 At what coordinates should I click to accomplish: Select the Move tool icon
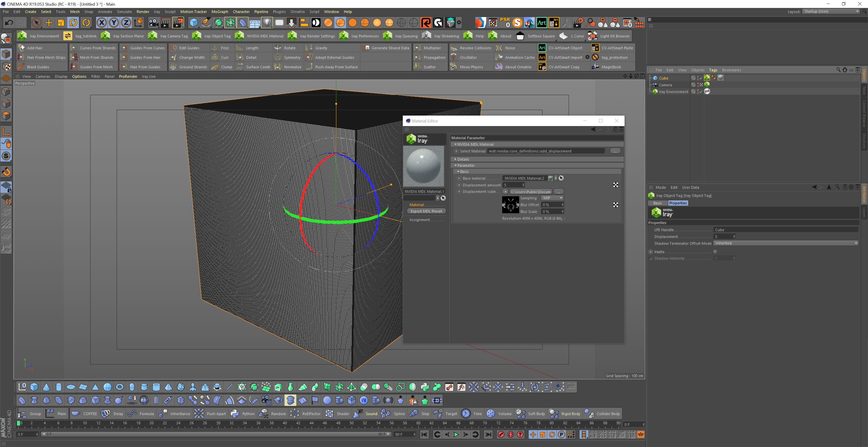point(49,23)
